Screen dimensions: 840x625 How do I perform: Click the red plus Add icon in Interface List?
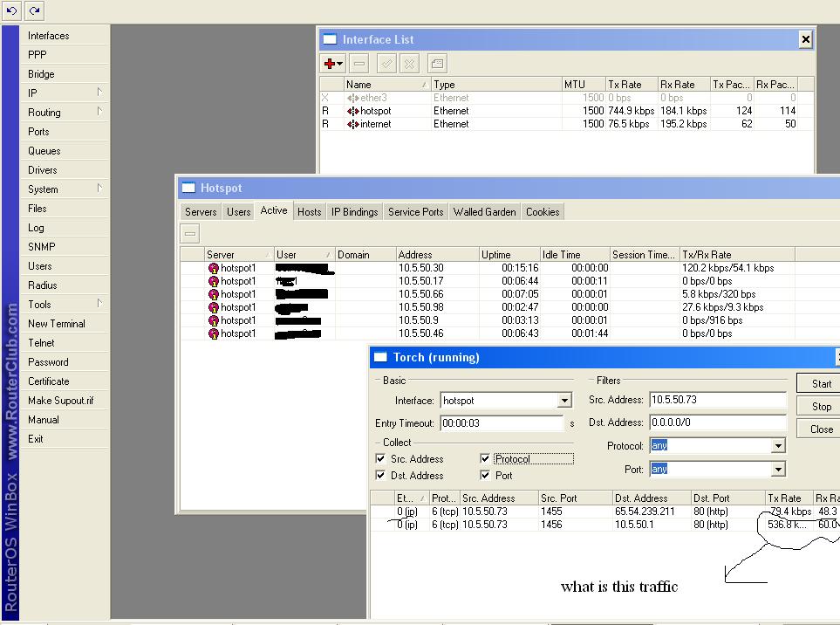(x=330, y=64)
